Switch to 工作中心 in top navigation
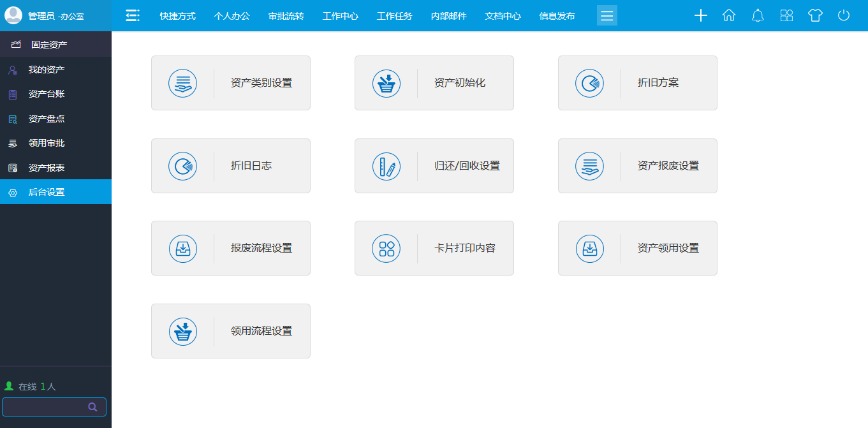 click(340, 15)
